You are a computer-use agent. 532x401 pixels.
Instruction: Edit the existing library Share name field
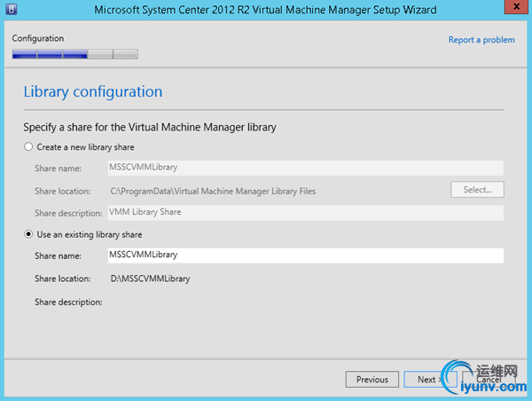pyautogui.click(x=306, y=256)
